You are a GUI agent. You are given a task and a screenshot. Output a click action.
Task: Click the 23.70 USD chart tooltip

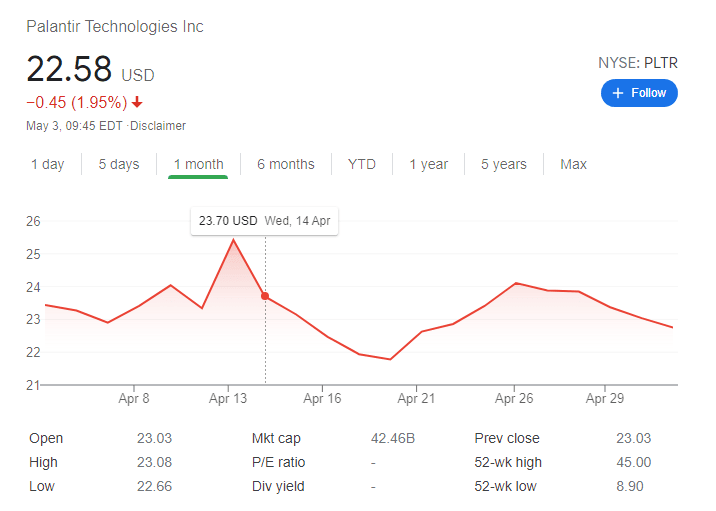(x=264, y=221)
